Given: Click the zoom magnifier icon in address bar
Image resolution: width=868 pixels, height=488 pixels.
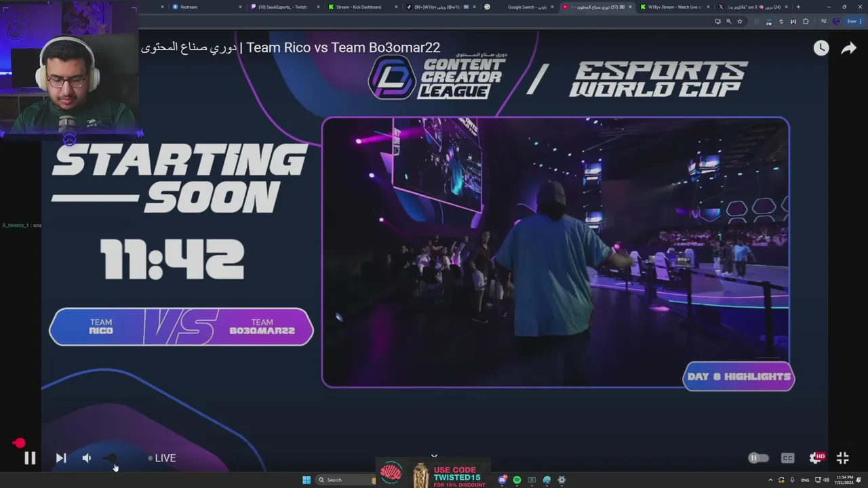Looking at the screenshot, I should click(729, 22).
